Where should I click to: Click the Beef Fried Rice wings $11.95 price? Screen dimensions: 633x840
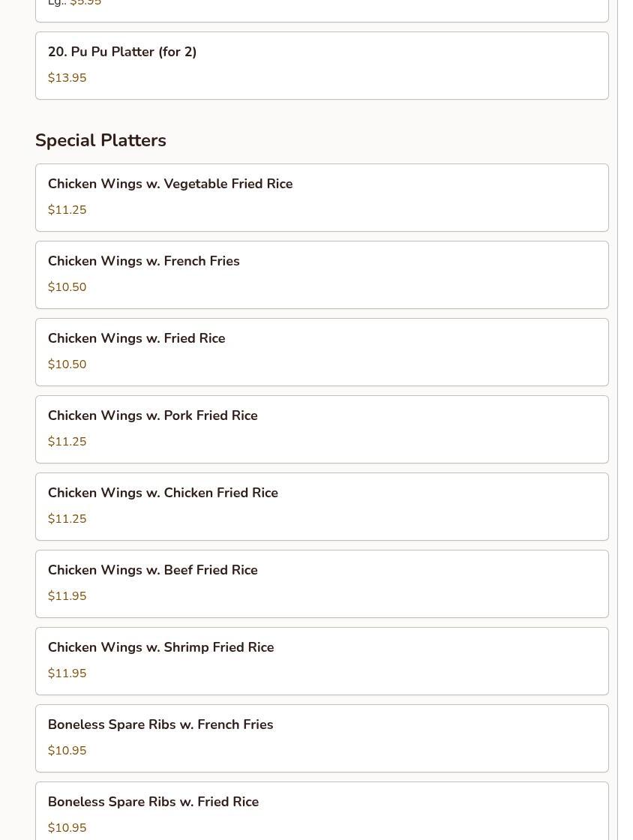click(67, 597)
